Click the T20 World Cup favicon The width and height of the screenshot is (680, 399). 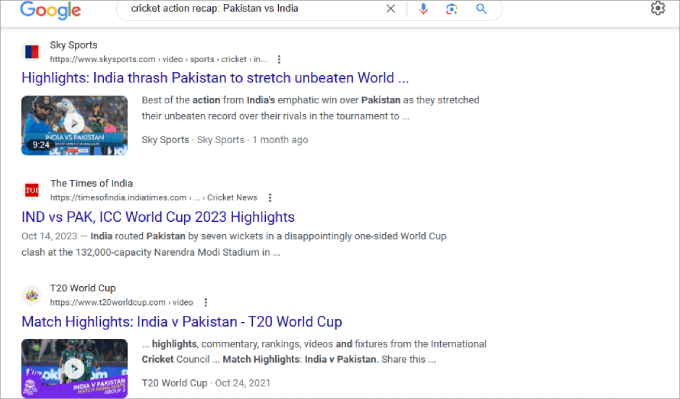(31, 295)
